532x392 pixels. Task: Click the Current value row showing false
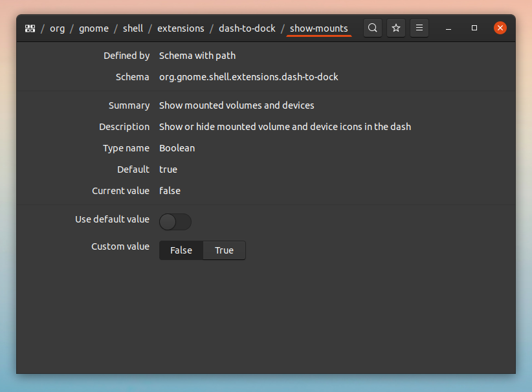(x=170, y=191)
